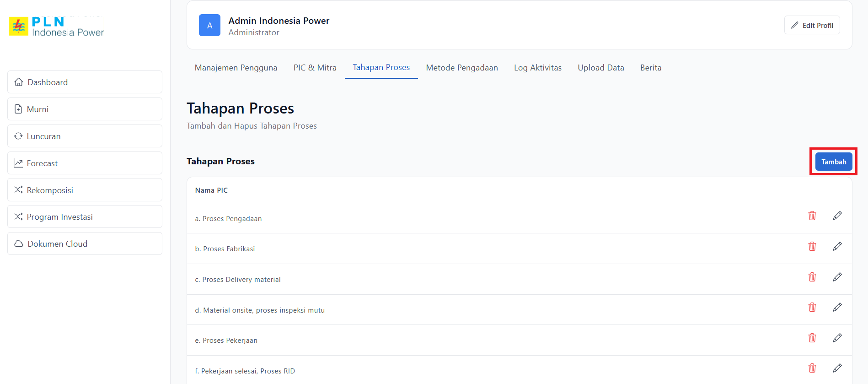The width and height of the screenshot is (868, 384).
Task: Open the Metode Pengadaan tab
Action: [461, 68]
